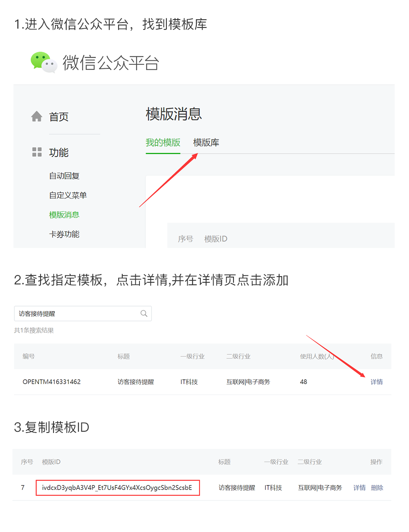Screen dimensions: 409x532
Task: Click IT科技 cell in search results
Action: click(189, 382)
